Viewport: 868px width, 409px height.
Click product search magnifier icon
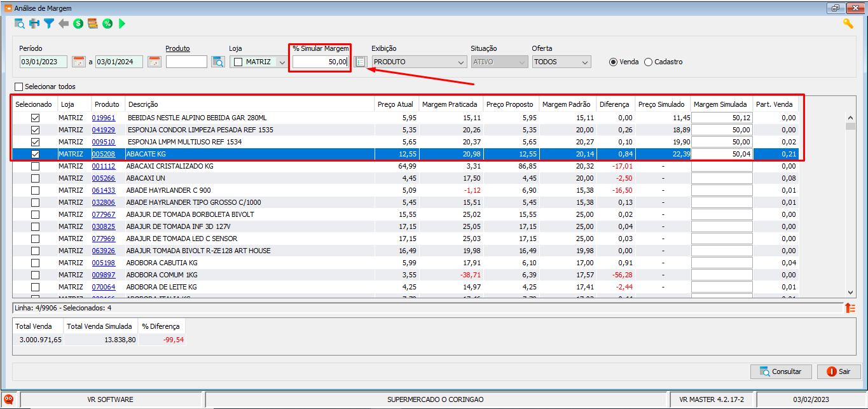click(x=219, y=62)
